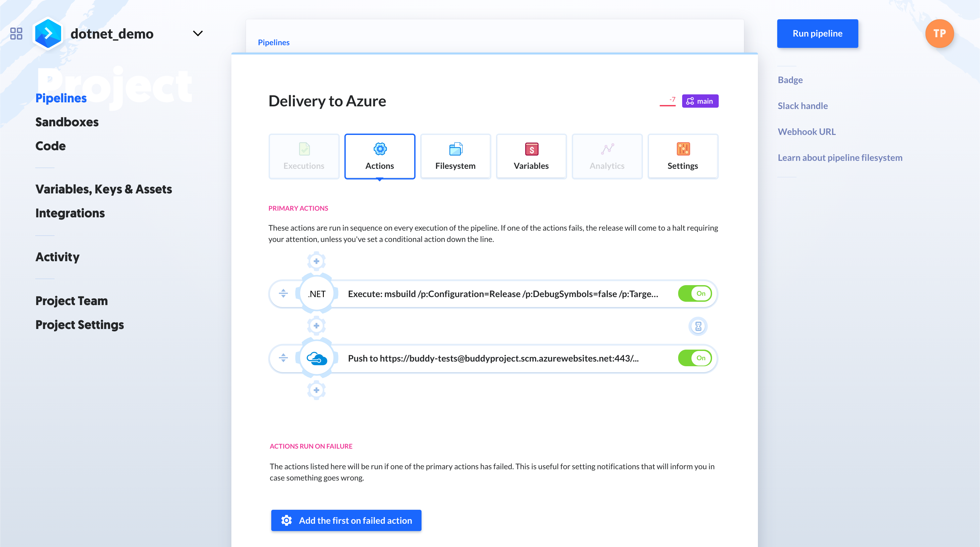
Task: Open Learn about pipeline filesystem link
Action: [x=840, y=158]
